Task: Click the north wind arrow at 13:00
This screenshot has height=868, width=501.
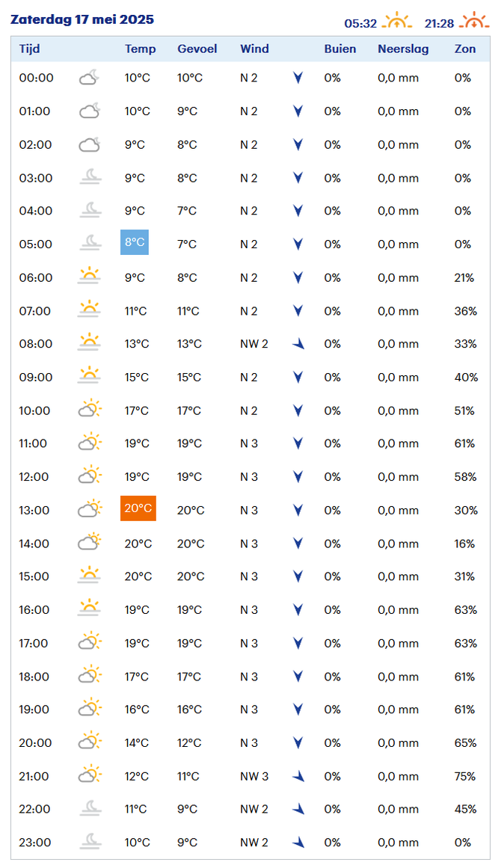Action: tap(298, 510)
